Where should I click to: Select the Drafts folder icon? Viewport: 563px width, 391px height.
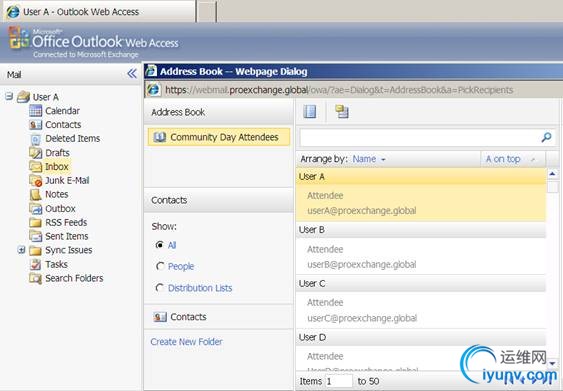35,153
